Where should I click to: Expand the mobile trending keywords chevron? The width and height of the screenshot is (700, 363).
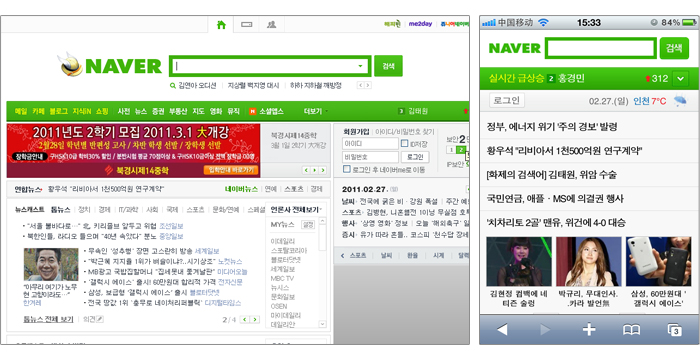(x=680, y=79)
